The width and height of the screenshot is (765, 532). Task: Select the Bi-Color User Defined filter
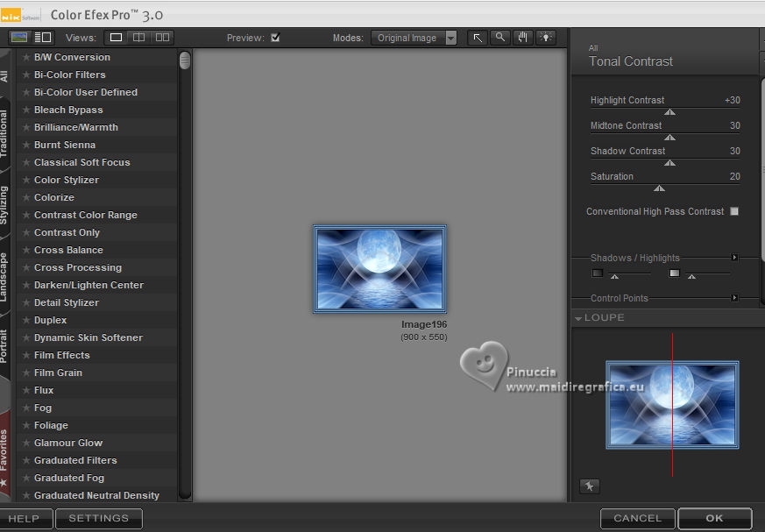86,92
